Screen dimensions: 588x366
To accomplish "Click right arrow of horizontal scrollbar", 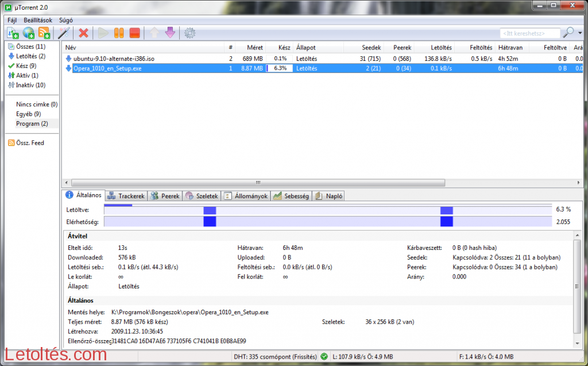I will 579,183.
